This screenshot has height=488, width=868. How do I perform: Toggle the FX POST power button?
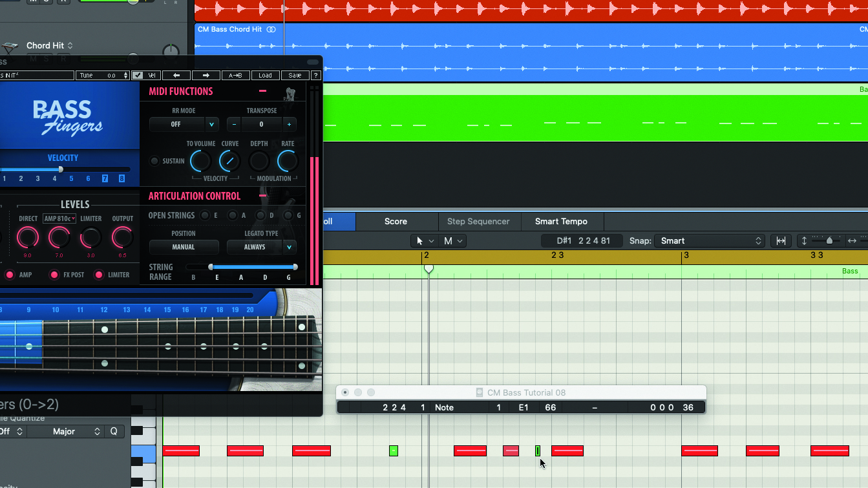point(55,275)
